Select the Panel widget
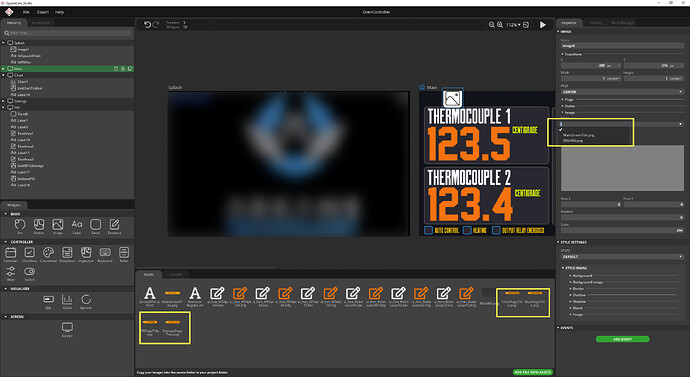 (95, 226)
